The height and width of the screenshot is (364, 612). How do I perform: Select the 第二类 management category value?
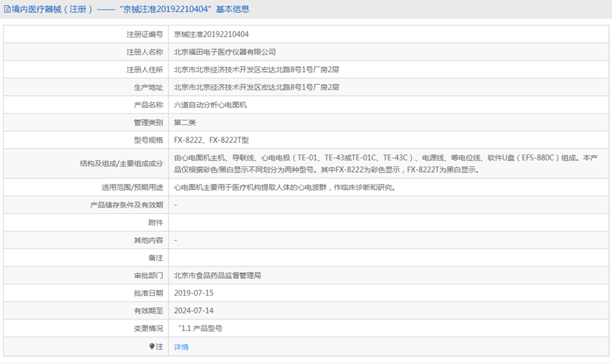[x=184, y=122]
